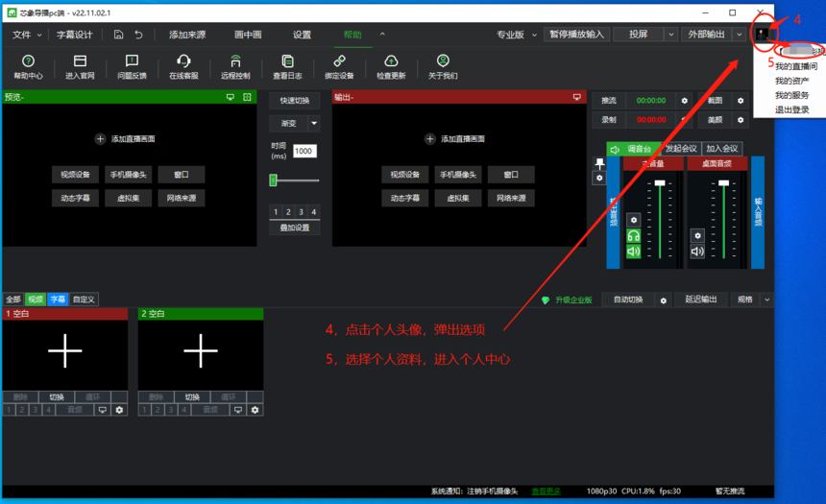Expand the 文件 file menu dropdown

pos(27,35)
